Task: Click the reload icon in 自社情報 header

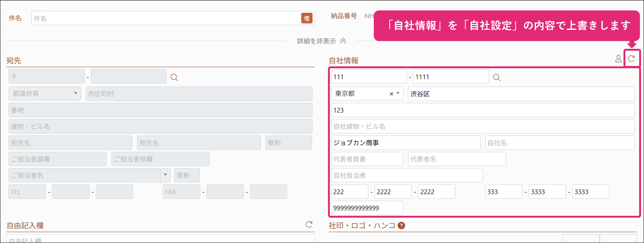Action: [x=631, y=59]
